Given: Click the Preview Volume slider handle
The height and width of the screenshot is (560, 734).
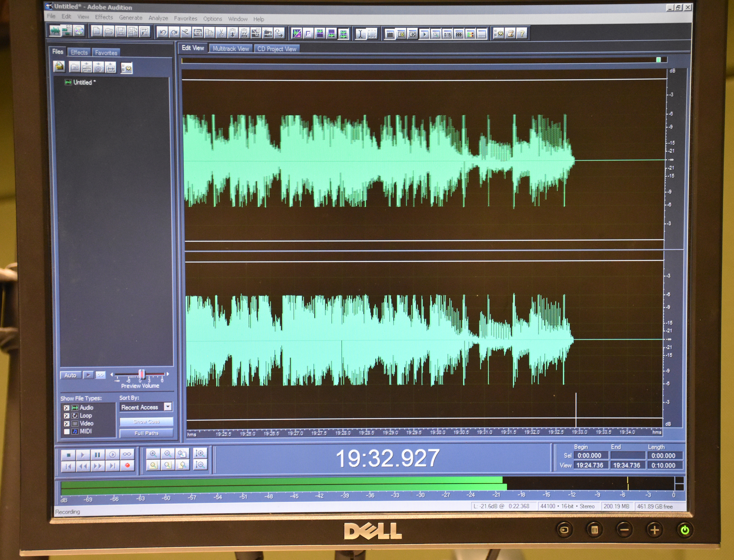Looking at the screenshot, I should click(x=142, y=374).
